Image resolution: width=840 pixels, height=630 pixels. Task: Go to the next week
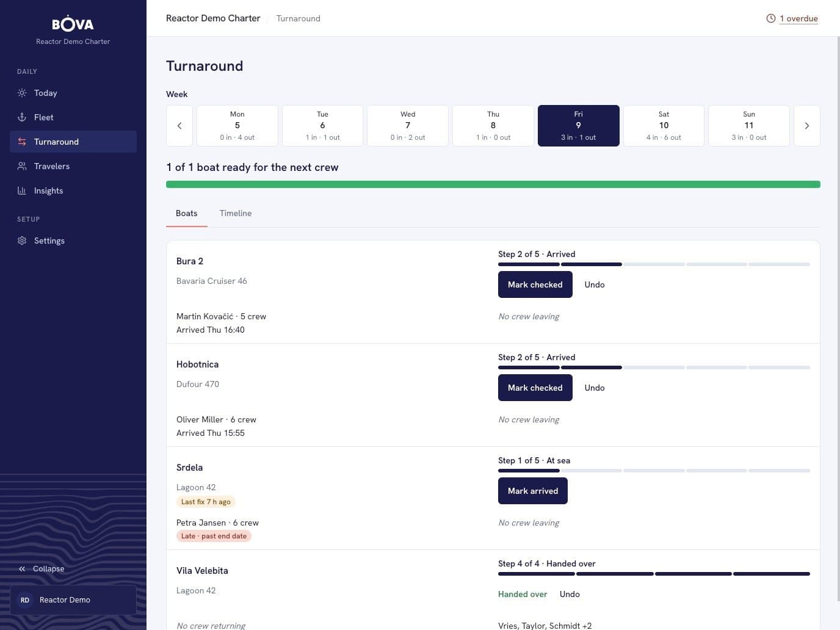pos(807,126)
